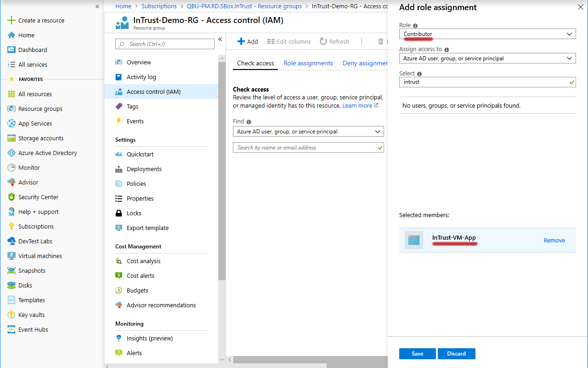Click the Security Center shield icon

coord(11,197)
